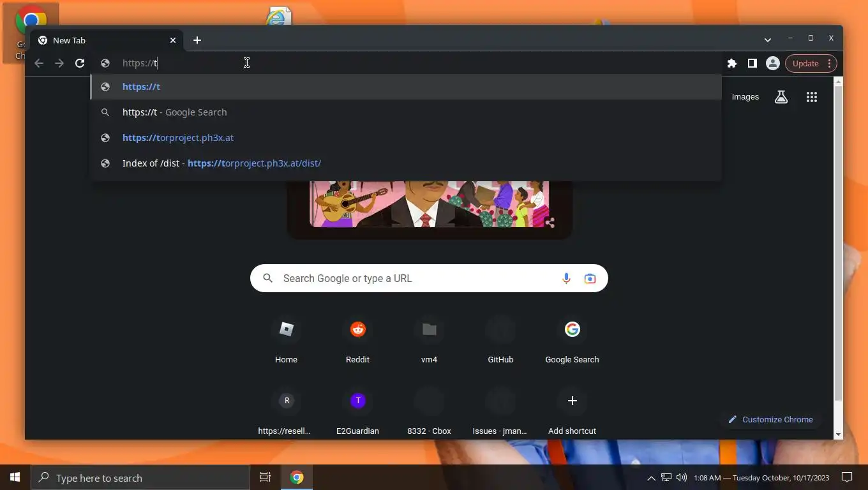Open the Google Search shortcut
Screen dimensions: 868x490
coord(572,341)
